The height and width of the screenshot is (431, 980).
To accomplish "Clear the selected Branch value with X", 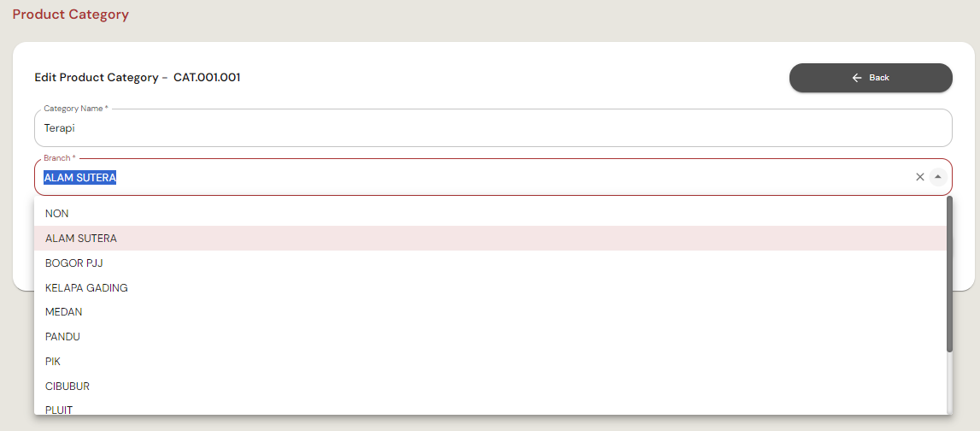I will [920, 177].
